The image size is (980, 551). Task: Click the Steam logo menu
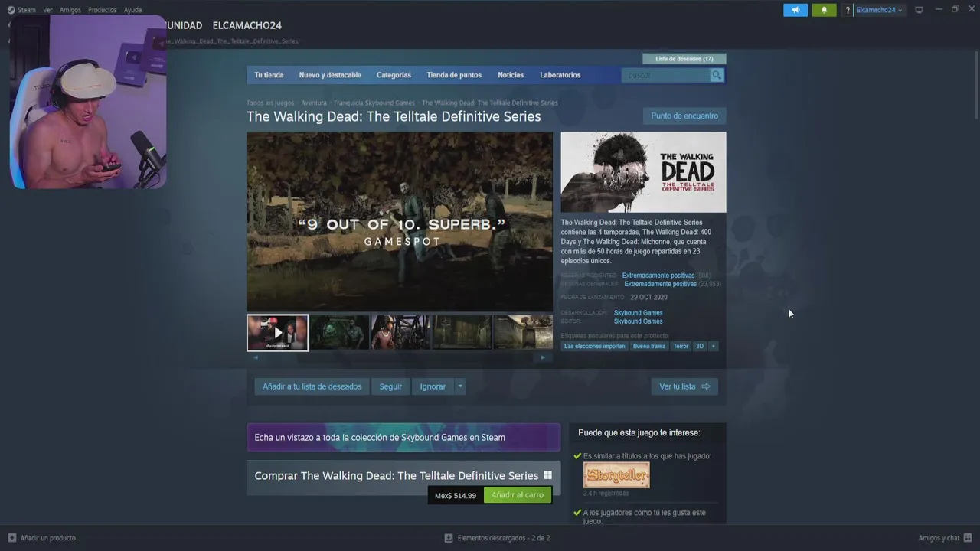21,10
